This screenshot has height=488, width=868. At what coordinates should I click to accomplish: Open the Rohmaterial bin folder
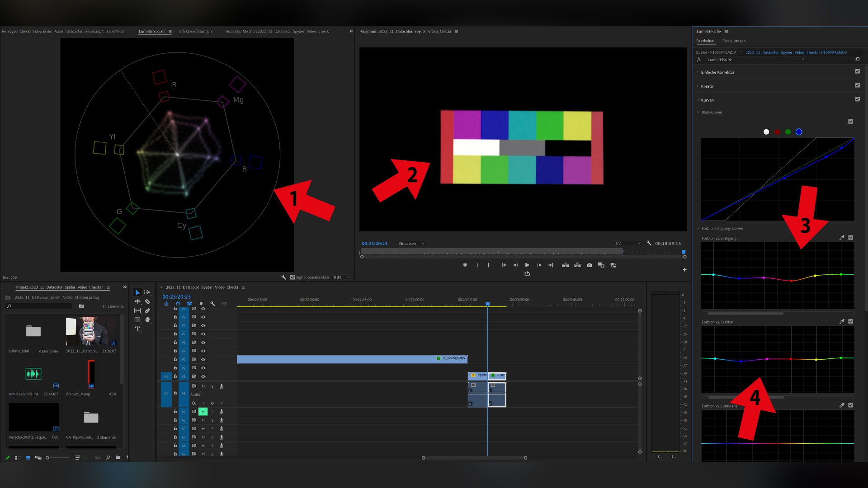coord(33,331)
